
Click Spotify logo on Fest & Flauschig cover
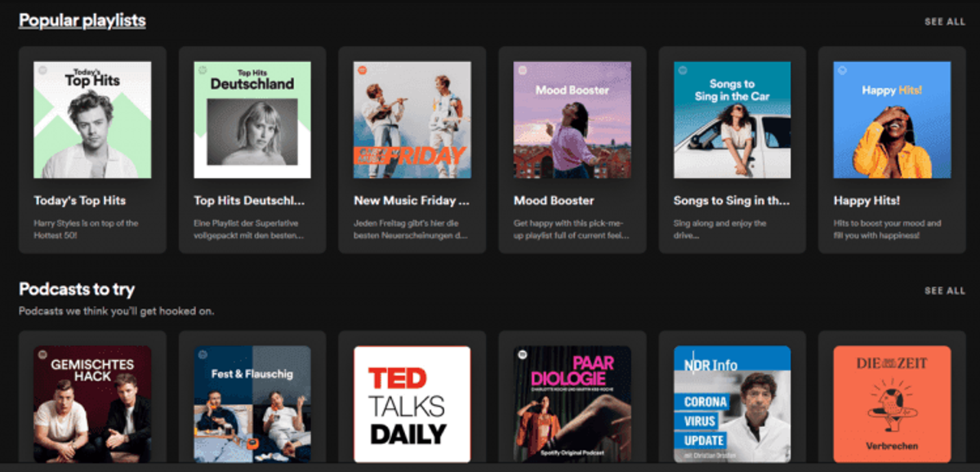pyautogui.click(x=203, y=354)
